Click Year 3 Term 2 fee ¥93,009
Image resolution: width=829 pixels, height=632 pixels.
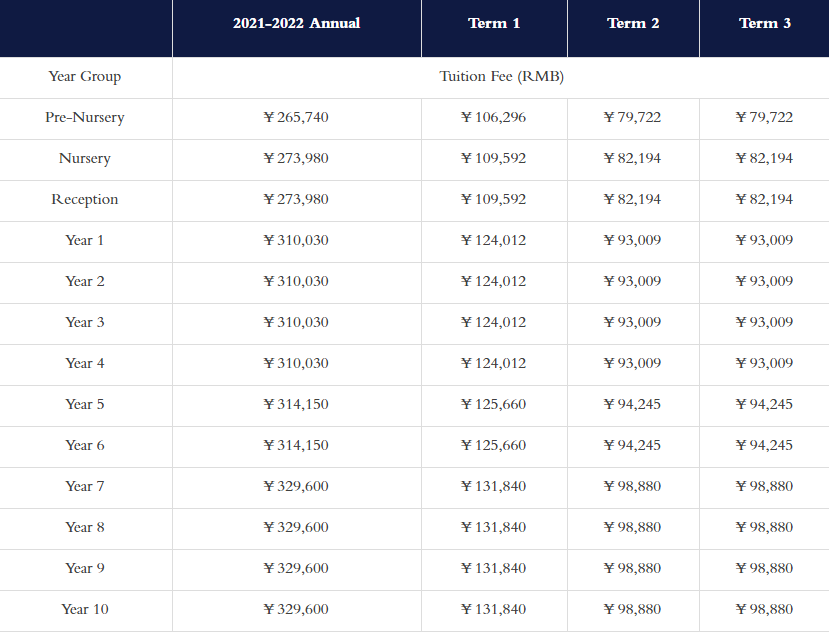point(633,322)
